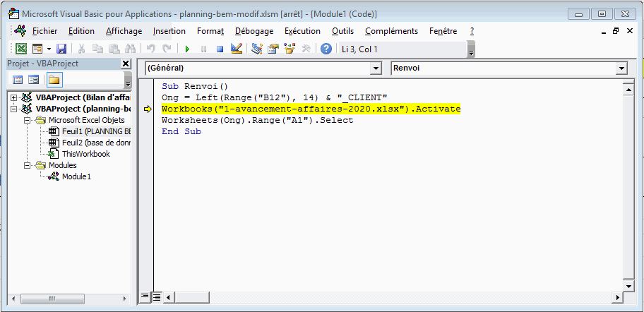Viewport: 644px width, 312px height.
Task: Click the Redo arrow icon
Action: coord(167,49)
